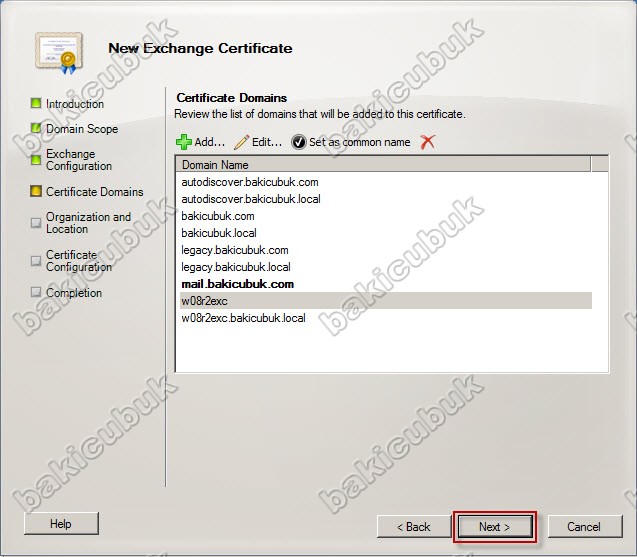
Task: Click yellow status square beside Certificate Domains
Action: point(36,191)
